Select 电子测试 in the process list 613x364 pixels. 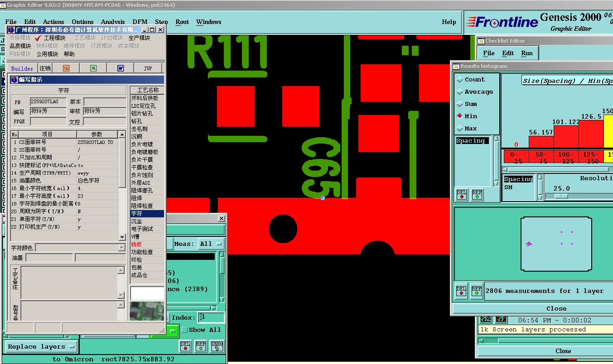(147, 229)
